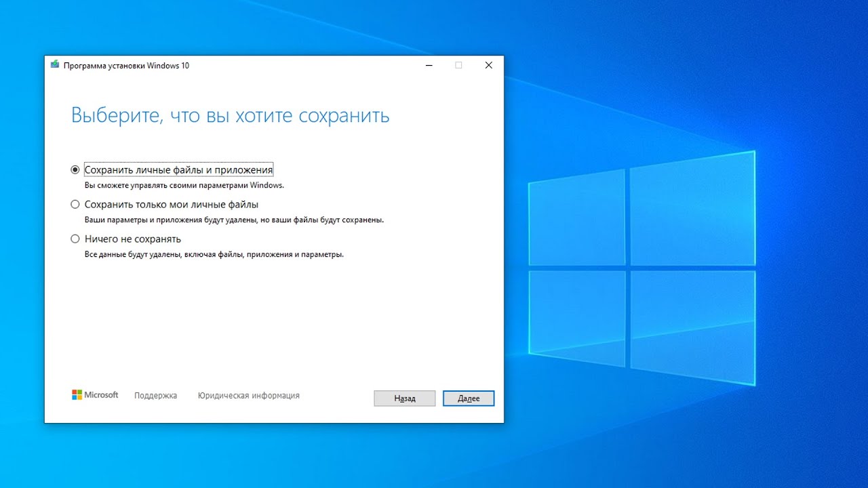Select the 'Сохранить личные файлы и приложения' radio button
The height and width of the screenshot is (488, 868).
(x=75, y=170)
